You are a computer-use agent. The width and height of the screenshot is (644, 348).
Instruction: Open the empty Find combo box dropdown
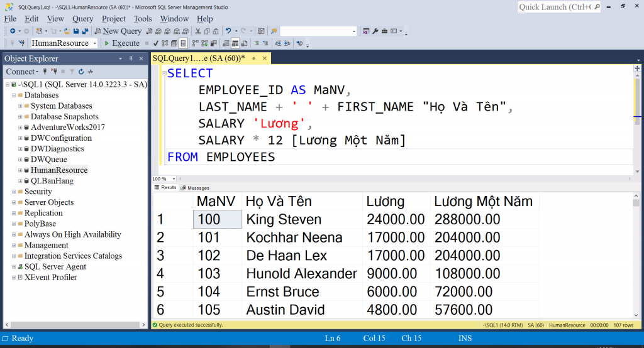[x=354, y=31]
